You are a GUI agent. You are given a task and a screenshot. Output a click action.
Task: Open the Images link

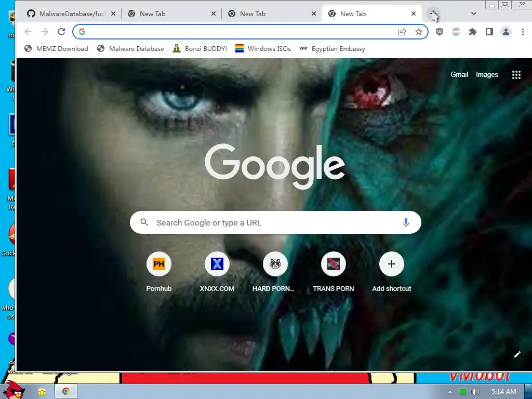[487, 75]
